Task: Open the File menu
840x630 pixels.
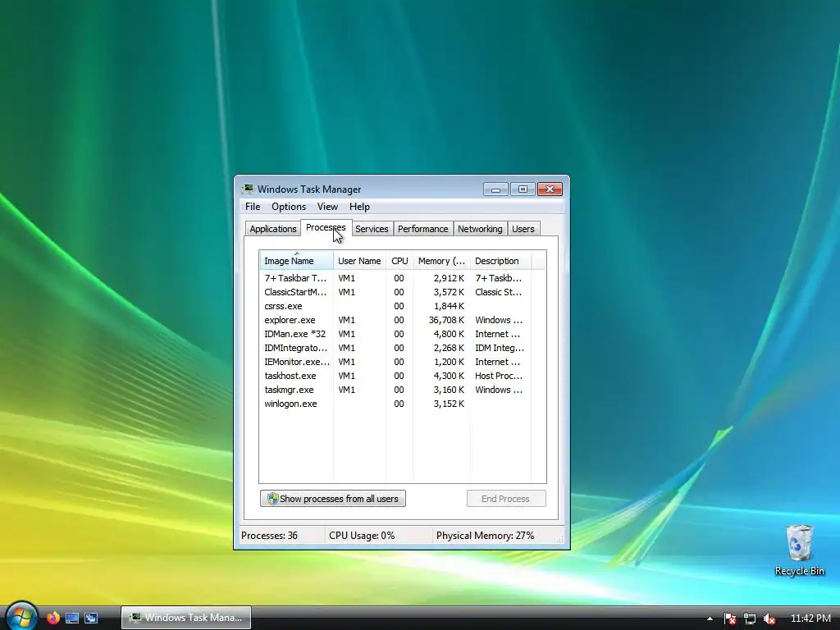Action: coord(253,207)
